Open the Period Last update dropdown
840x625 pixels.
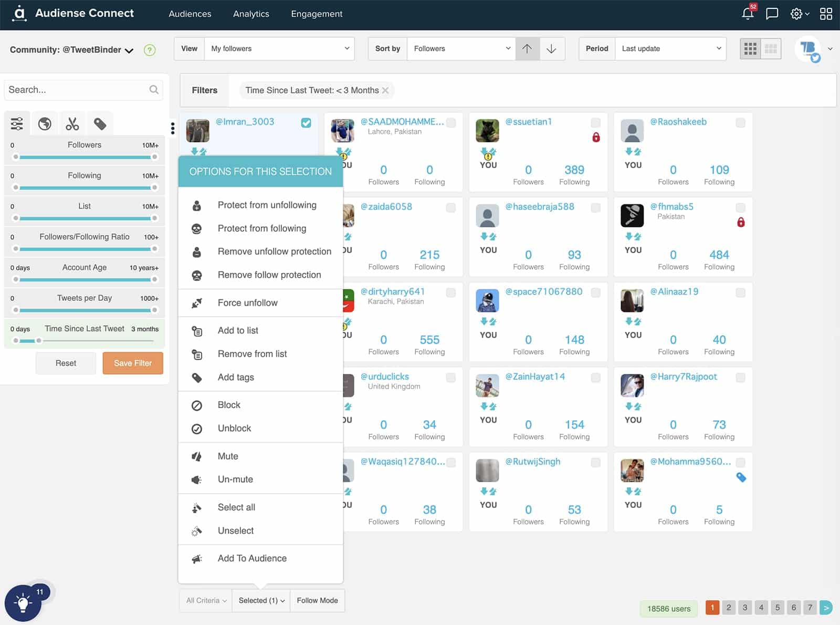(x=670, y=48)
